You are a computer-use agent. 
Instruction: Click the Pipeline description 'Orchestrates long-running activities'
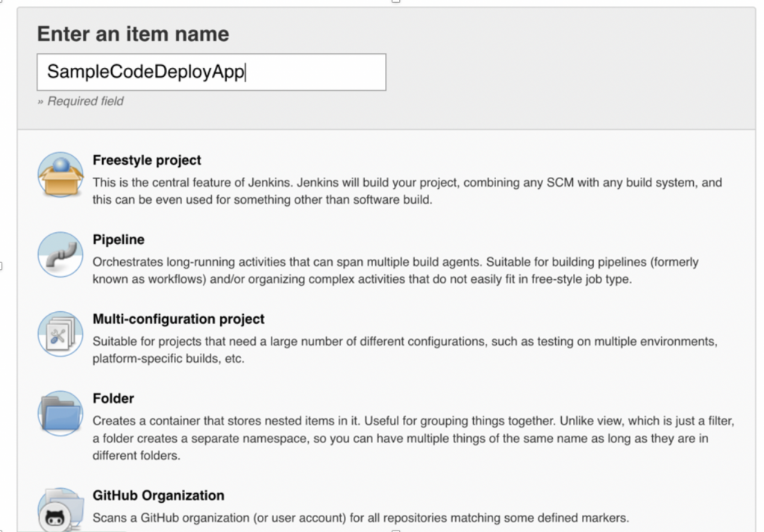(x=395, y=270)
